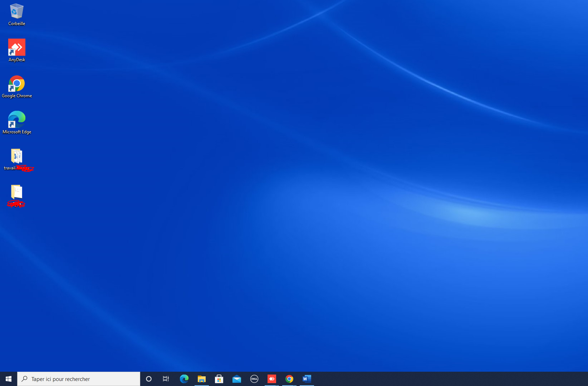Switch to AnyDesk in the taskbar

coord(272,379)
